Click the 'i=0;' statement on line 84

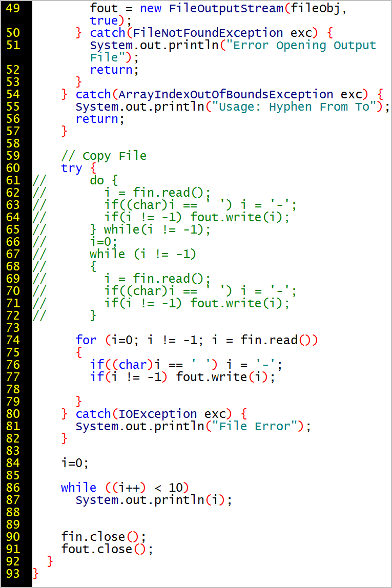75,463
